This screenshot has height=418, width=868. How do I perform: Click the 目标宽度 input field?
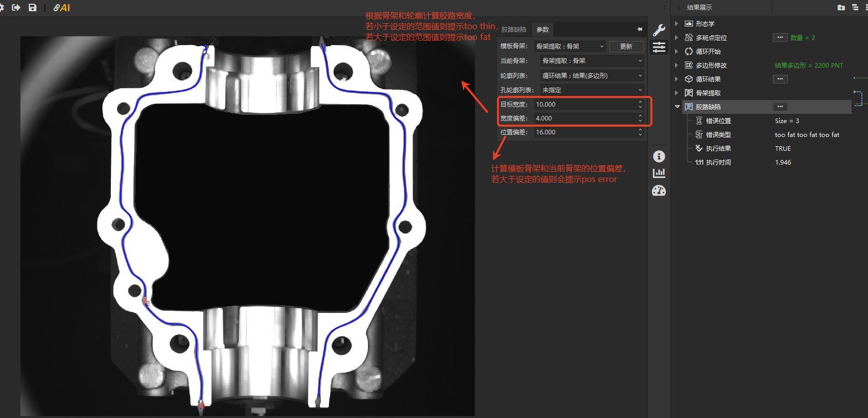[x=584, y=104]
